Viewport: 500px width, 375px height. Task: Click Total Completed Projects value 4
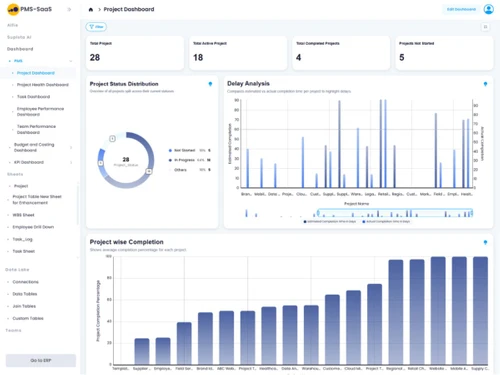(299, 58)
